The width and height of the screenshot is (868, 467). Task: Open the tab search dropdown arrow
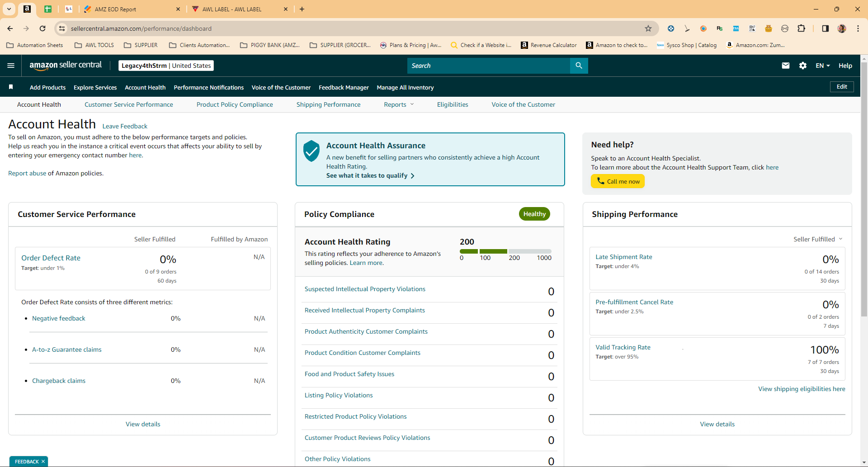[x=9, y=9]
